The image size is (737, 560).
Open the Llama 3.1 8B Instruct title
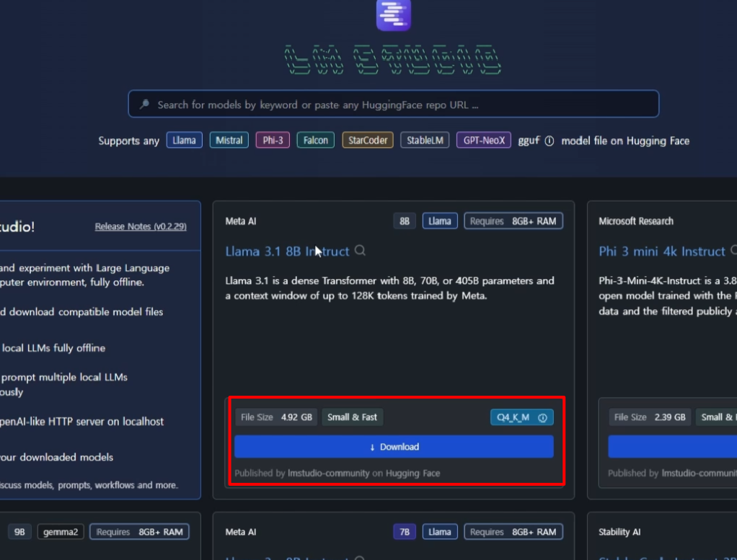[287, 252]
